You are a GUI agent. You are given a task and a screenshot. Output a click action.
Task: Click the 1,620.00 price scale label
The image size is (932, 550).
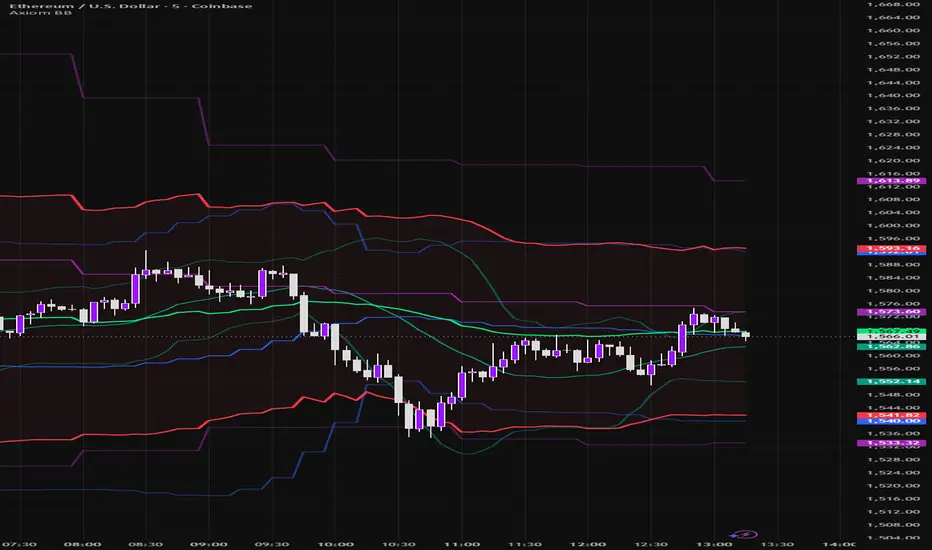tap(893, 161)
